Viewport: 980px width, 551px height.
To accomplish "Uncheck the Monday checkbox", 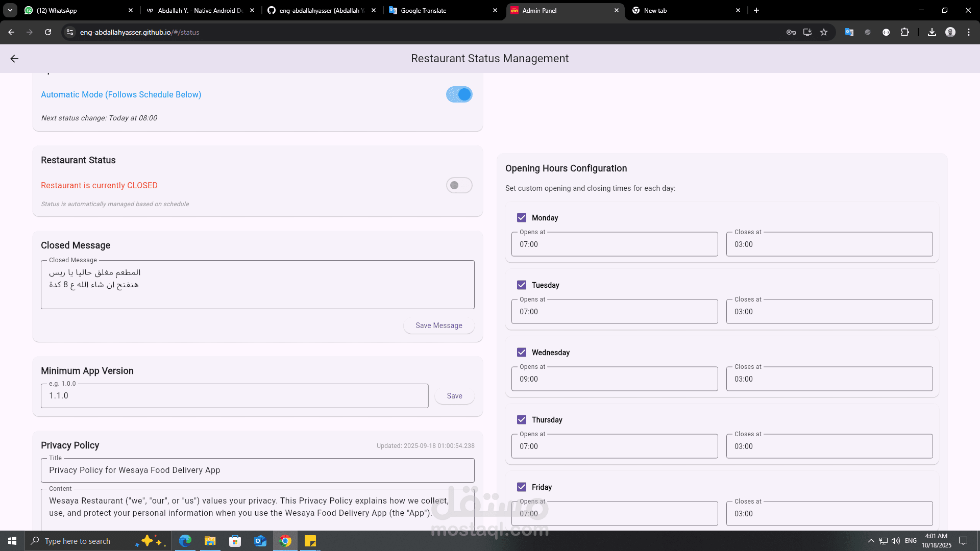I will tap(522, 218).
